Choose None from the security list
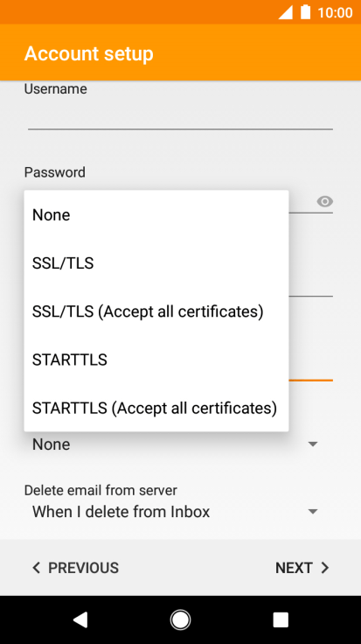This screenshot has height=644, width=361. [x=156, y=214]
